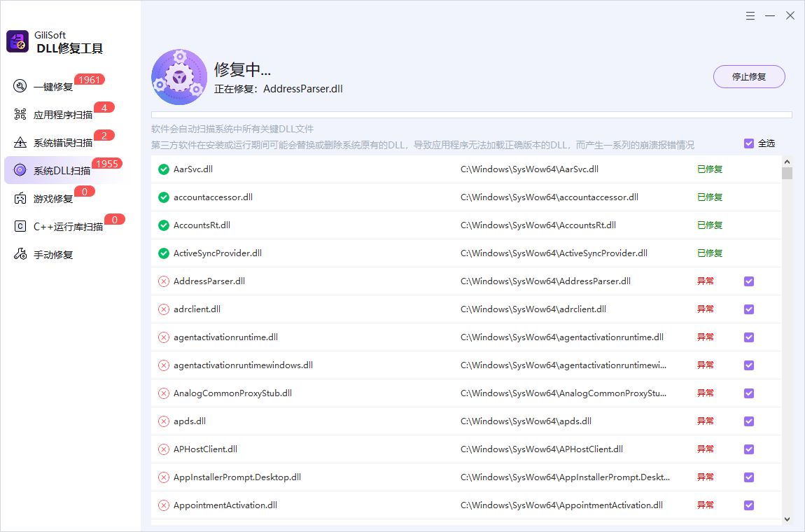This screenshot has height=532, width=805.
Task: Click the GiliSoft app logo icon
Action: coord(17,41)
